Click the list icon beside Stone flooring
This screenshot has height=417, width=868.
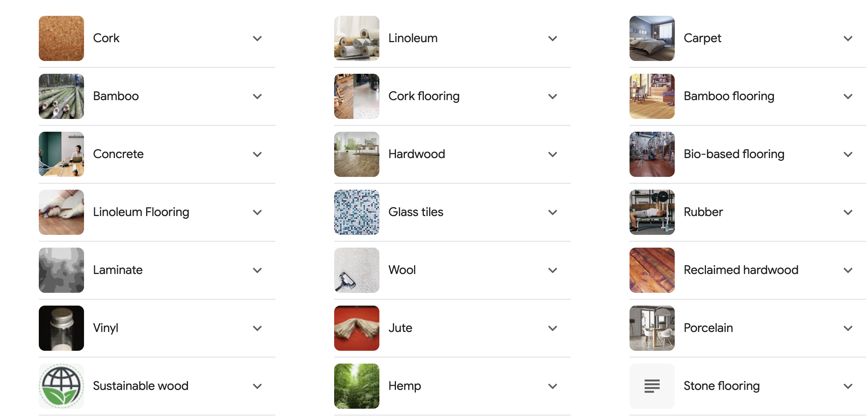(x=652, y=386)
